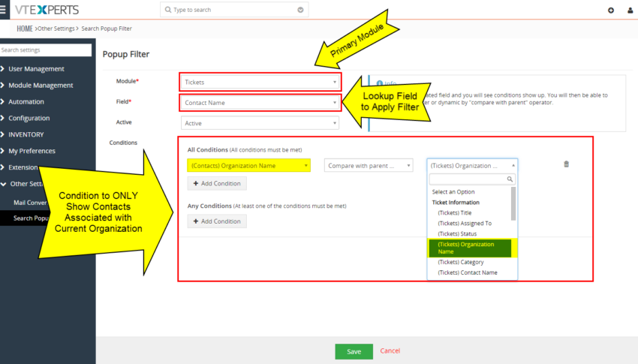Click Search Popup Filter breadcrumb
The width and height of the screenshot is (638, 364).
(107, 29)
